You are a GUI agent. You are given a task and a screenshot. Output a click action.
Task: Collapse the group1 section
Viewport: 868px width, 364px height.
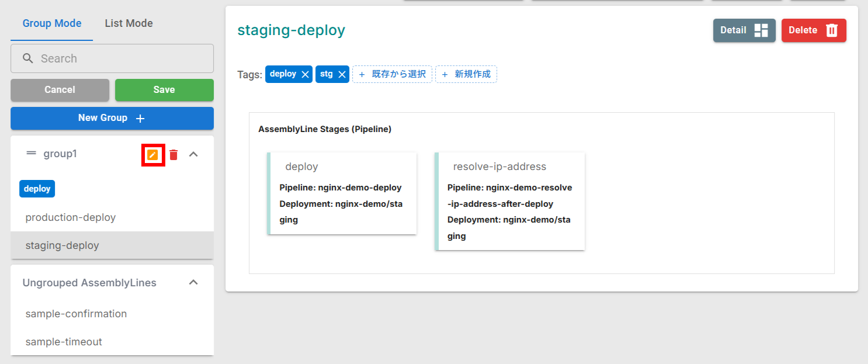pos(193,154)
